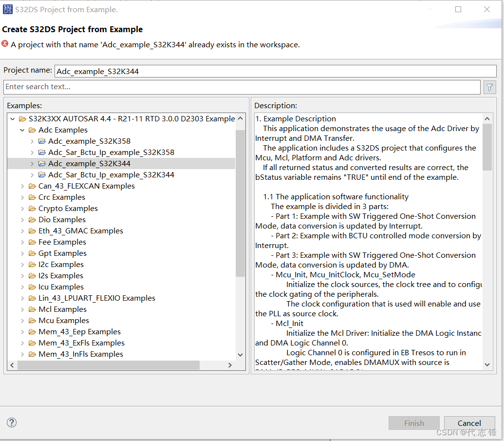Maximize the dialog window
The height and width of the screenshot is (441, 504).
[458, 9]
